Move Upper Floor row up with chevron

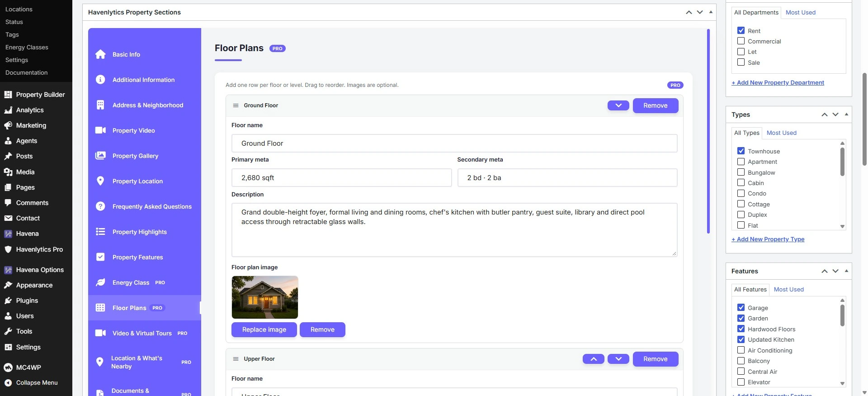click(x=594, y=359)
